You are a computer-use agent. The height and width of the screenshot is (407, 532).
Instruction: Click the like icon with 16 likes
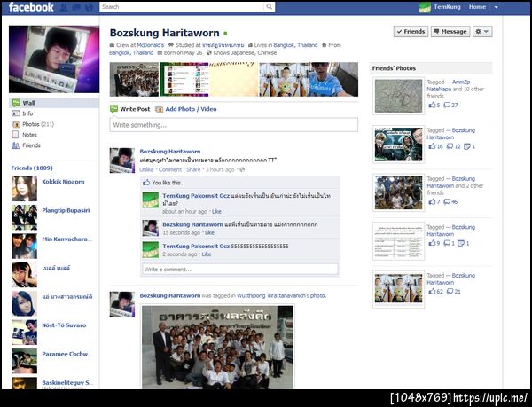[432, 146]
